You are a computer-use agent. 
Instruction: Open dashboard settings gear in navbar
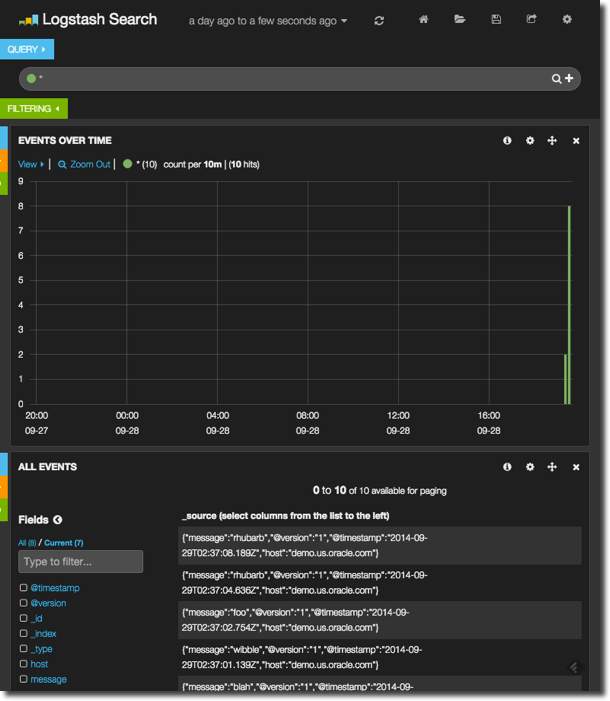(567, 20)
